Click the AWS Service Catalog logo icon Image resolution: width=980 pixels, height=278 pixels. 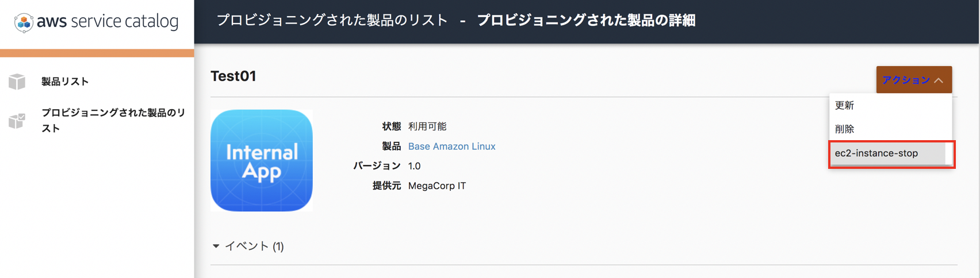pos(24,22)
